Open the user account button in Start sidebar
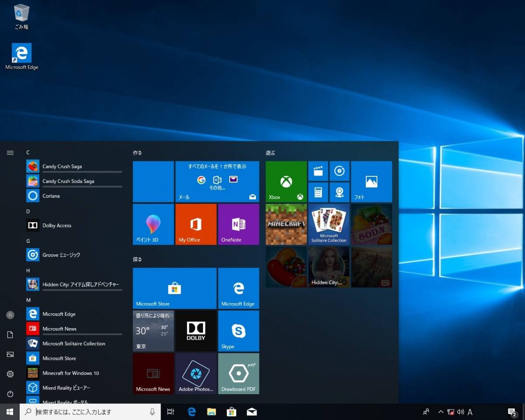525x420 pixels. point(10,315)
